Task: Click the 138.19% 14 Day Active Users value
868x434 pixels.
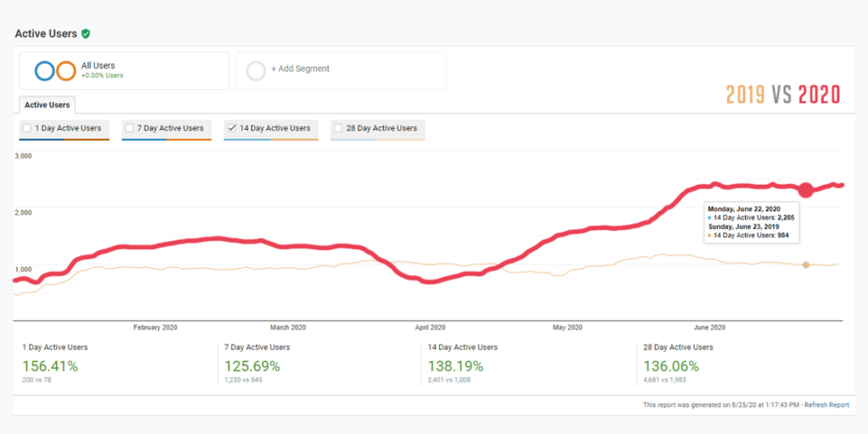Action: (x=456, y=366)
